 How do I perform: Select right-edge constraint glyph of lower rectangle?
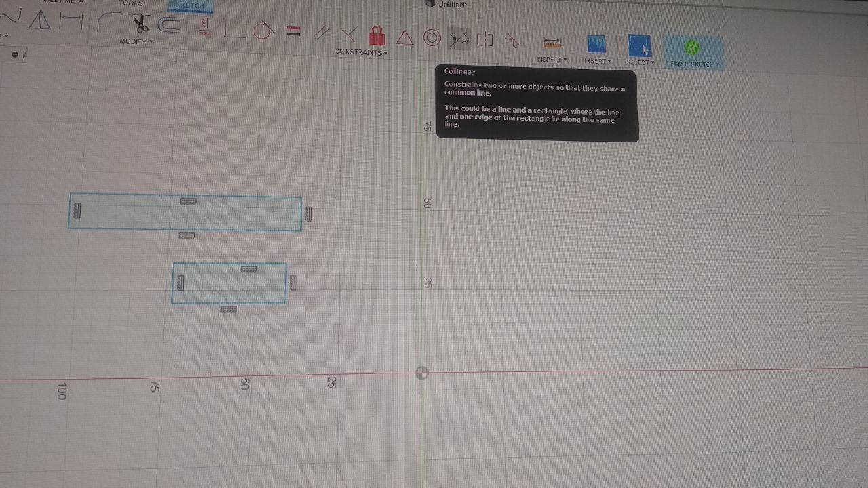(x=293, y=283)
